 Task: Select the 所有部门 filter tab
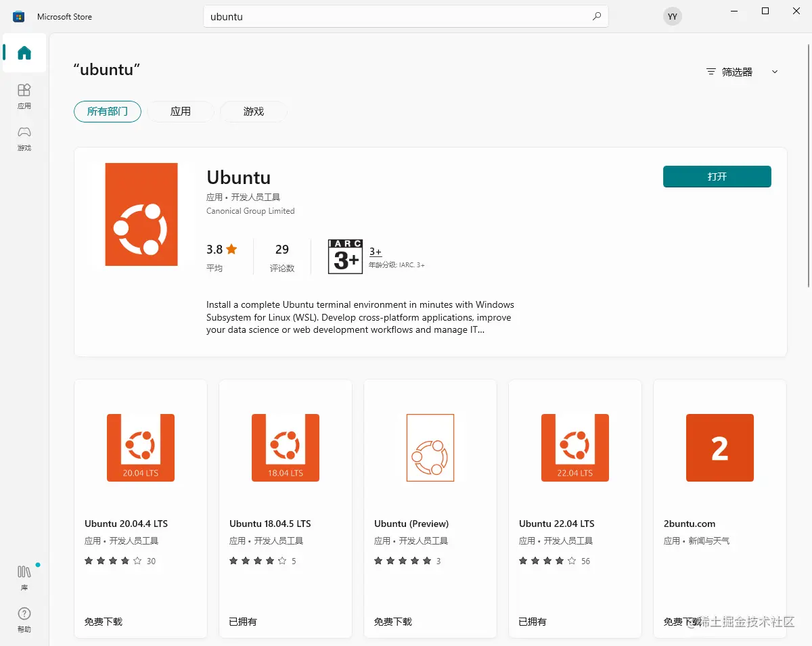108,112
